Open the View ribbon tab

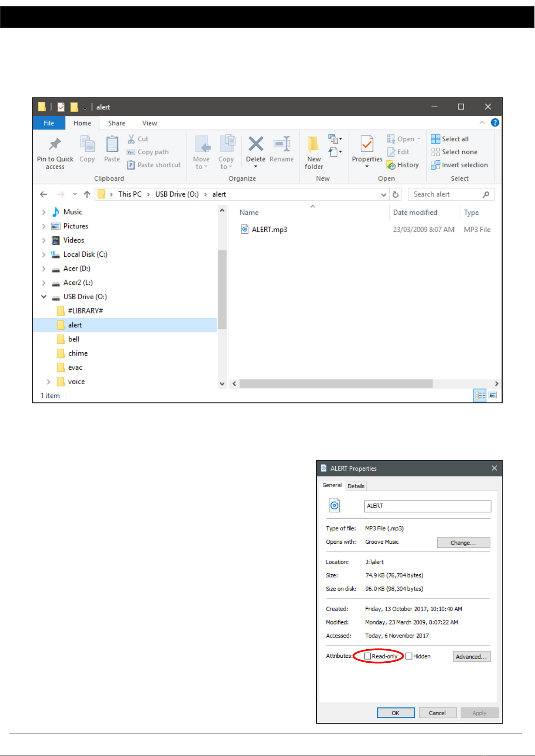point(149,123)
